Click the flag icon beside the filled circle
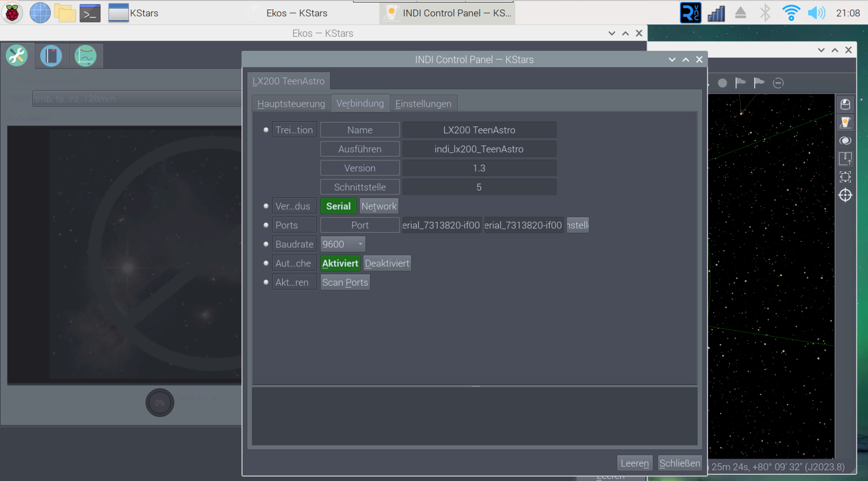The image size is (868, 481). point(741,83)
